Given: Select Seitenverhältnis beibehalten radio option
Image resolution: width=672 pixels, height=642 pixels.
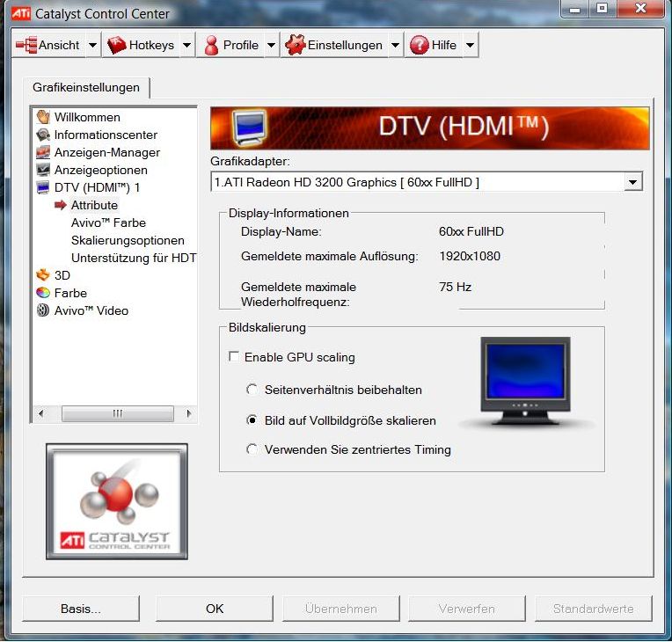Looking at the screenshot, I should (252, 390).
